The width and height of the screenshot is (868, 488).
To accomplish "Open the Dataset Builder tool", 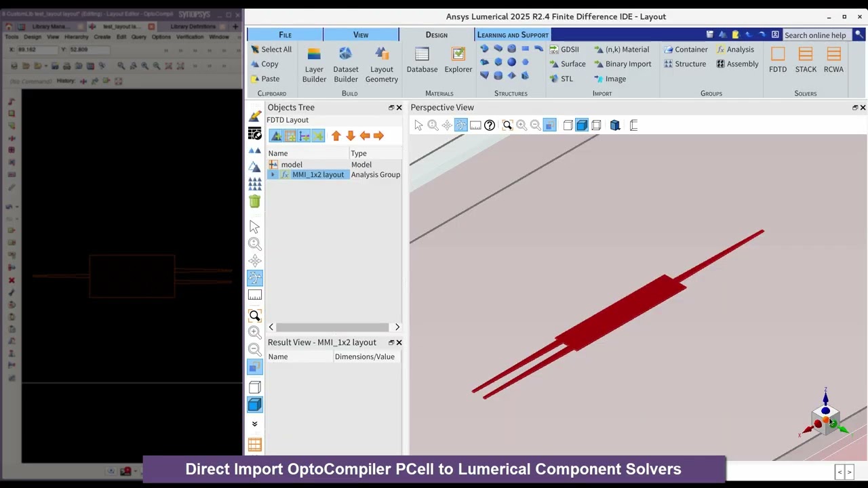I will 345,64.
